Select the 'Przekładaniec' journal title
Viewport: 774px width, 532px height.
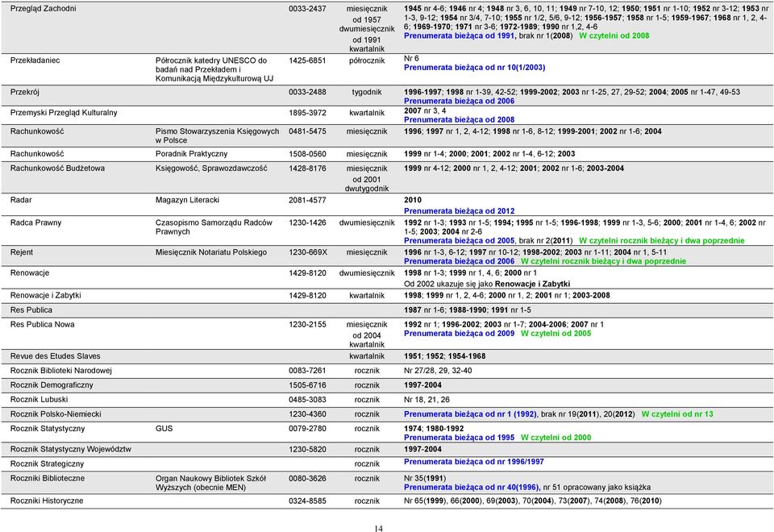click(35, 60)
